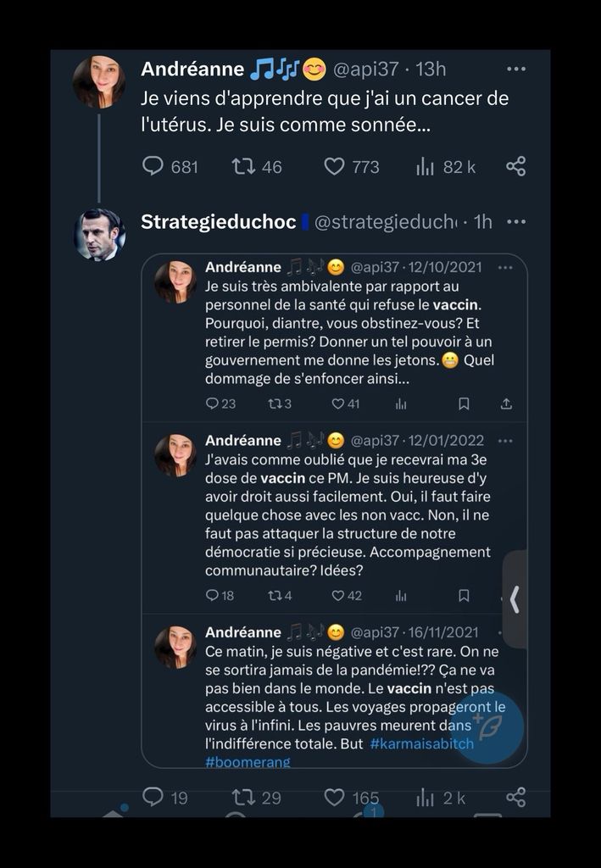Open the compose new tweet floating button
The height and width of the screenshot is (868, 601).
487,726
